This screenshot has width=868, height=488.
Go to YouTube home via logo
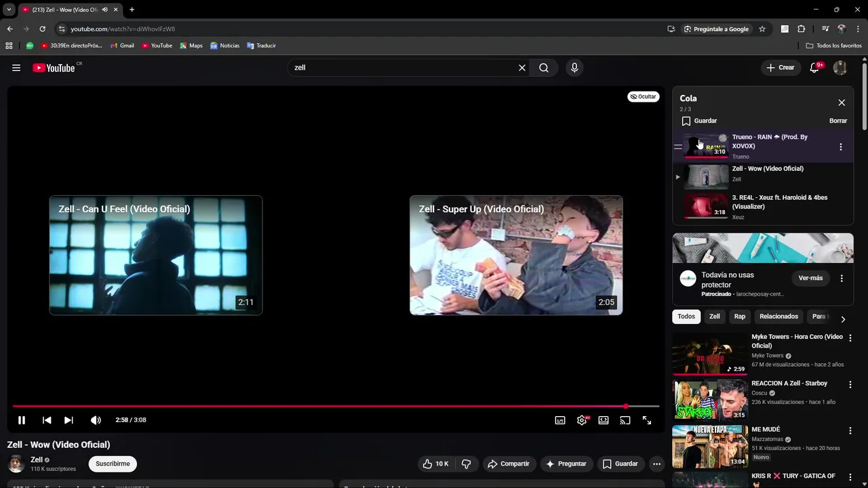(54, 68)
